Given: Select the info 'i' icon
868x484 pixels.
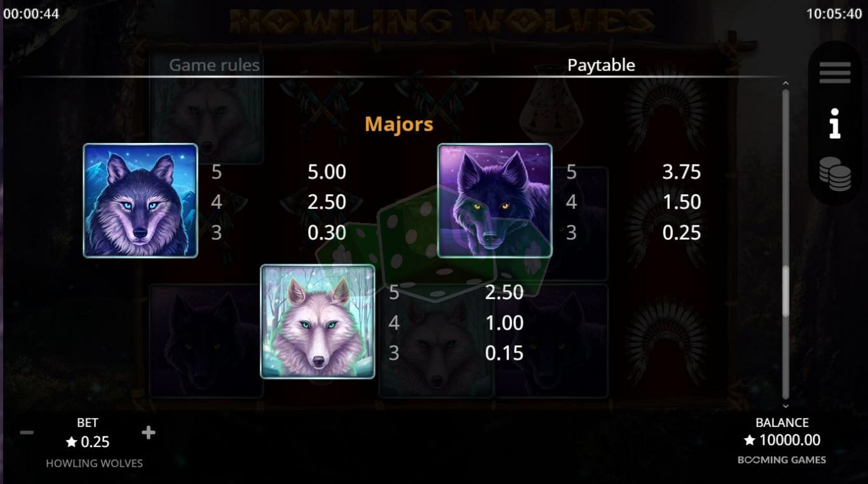Looking at the screenshot, I should (x=835, y=123).
